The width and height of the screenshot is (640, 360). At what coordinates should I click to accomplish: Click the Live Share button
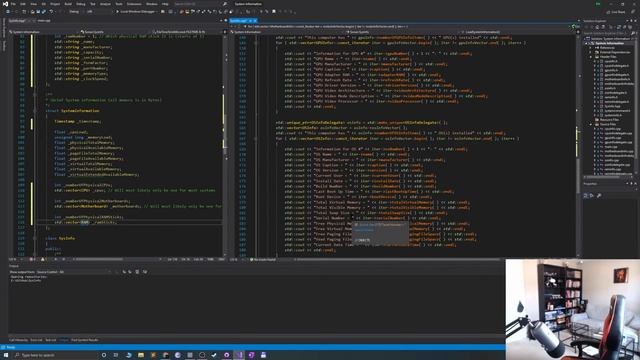tap(616, 12)
